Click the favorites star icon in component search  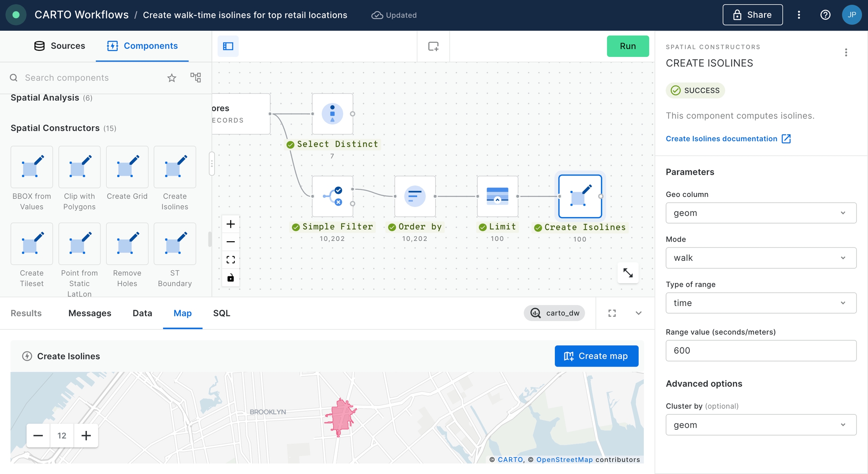[x=172, y=78]
